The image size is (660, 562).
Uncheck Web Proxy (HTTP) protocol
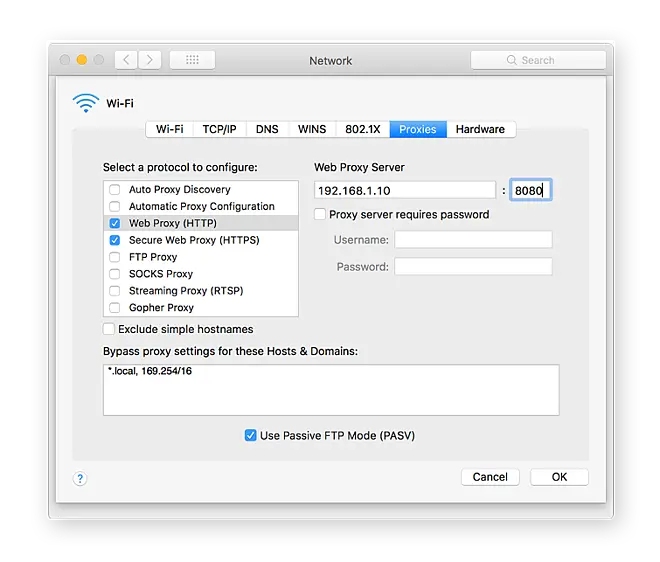pyautogui.click(x=115, y=223)
